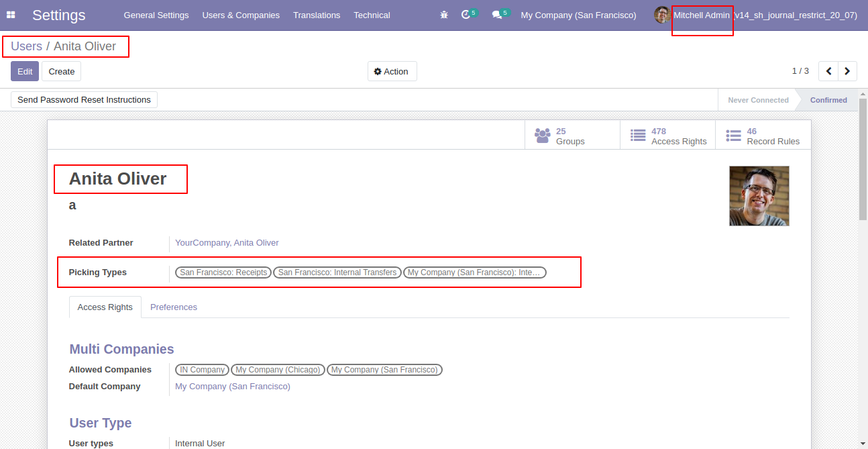The width and height of the screenshot is (868, 449).
Task: Open the Technical menu
Action: tap(372, 15)
